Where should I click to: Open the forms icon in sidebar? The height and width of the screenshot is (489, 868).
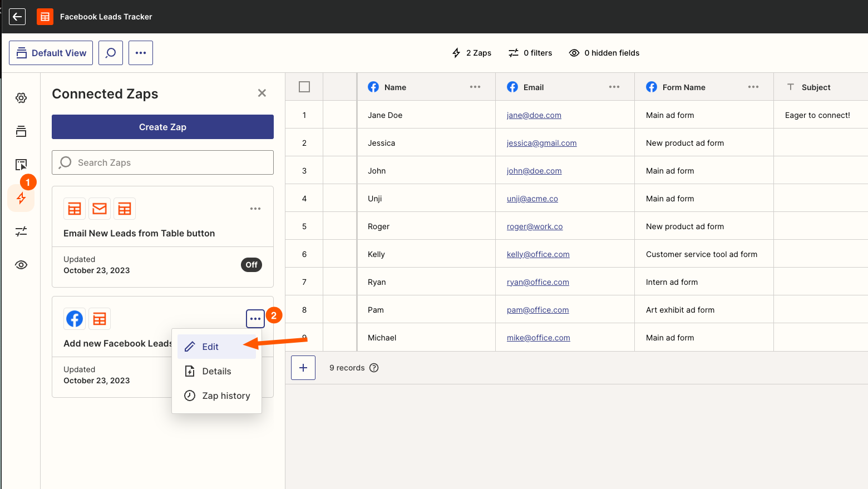[x=21, y=165]
